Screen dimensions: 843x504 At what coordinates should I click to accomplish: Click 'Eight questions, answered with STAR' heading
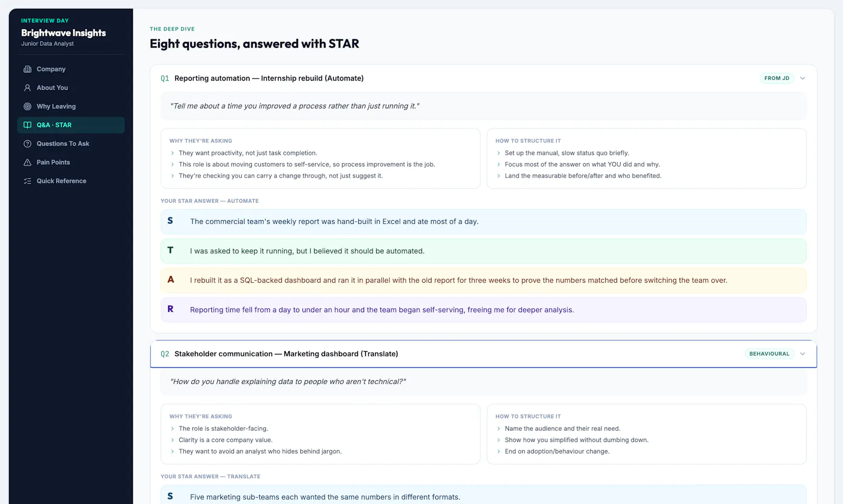pyautogui.click(x=254, y=44)
